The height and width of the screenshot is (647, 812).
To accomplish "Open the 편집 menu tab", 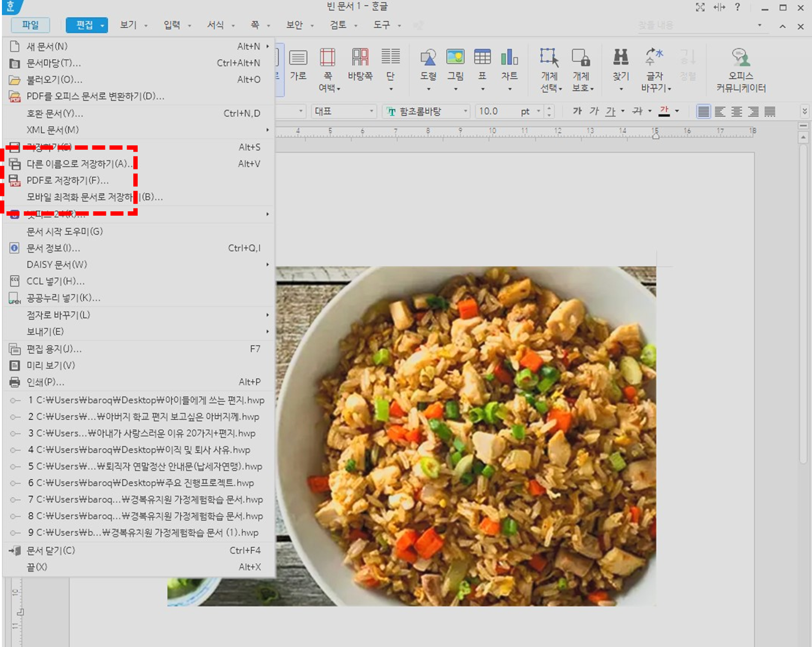I will click(x=87, y=25).
